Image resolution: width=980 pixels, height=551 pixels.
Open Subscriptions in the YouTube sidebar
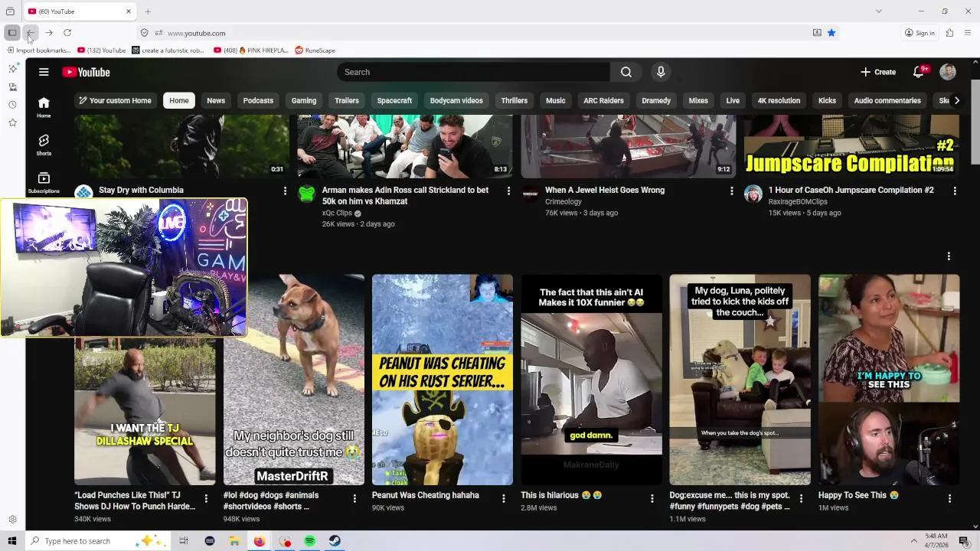[44, 182]
